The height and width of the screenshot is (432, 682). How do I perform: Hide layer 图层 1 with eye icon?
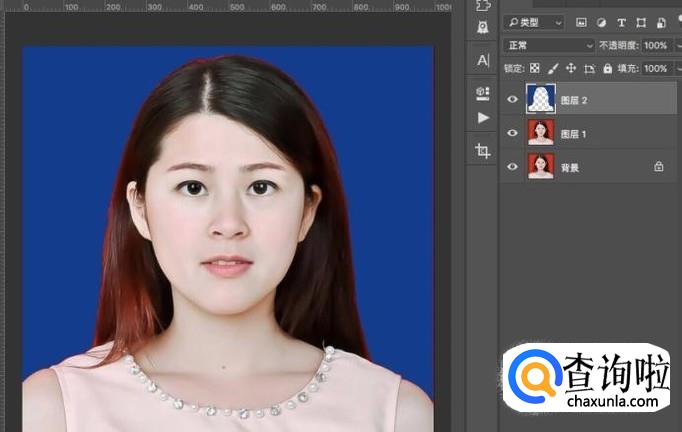(513, 133)
